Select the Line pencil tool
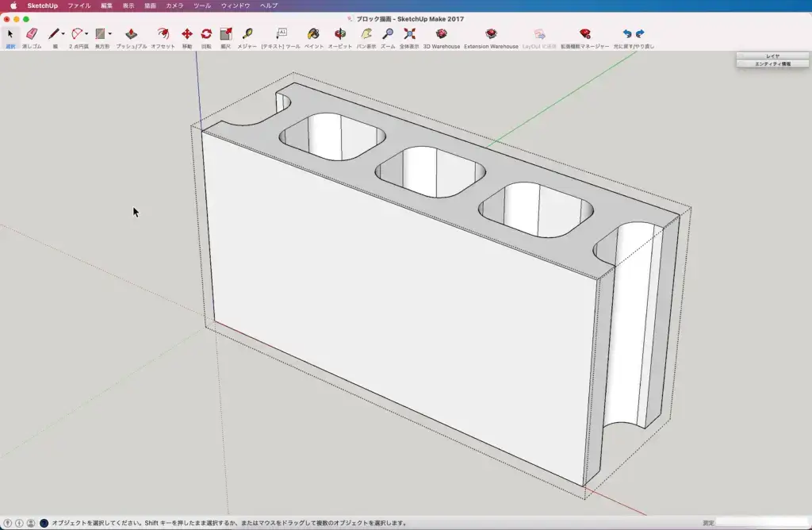 click(x=53, y=34)
